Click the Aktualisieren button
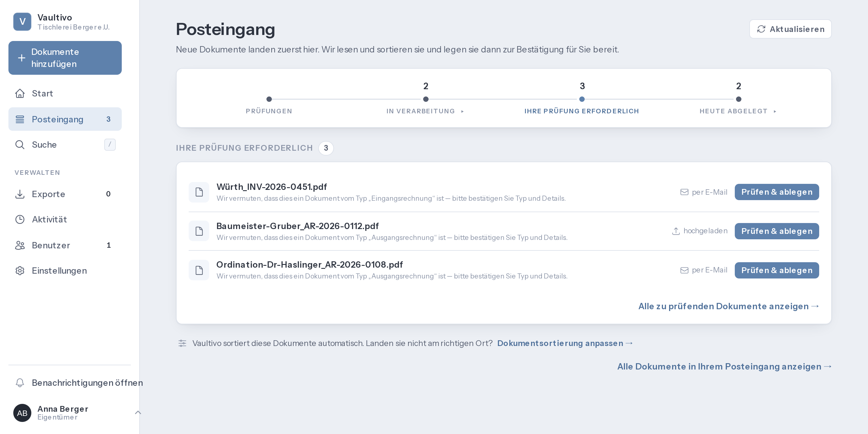This screenshot has width=868, height=434. [x=790, y=29]
